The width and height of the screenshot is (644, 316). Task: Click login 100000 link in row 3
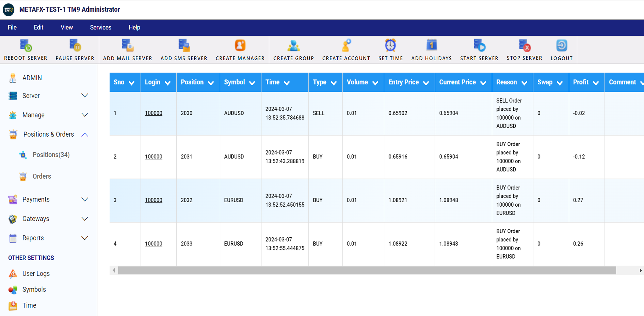(x=153, y=200)
